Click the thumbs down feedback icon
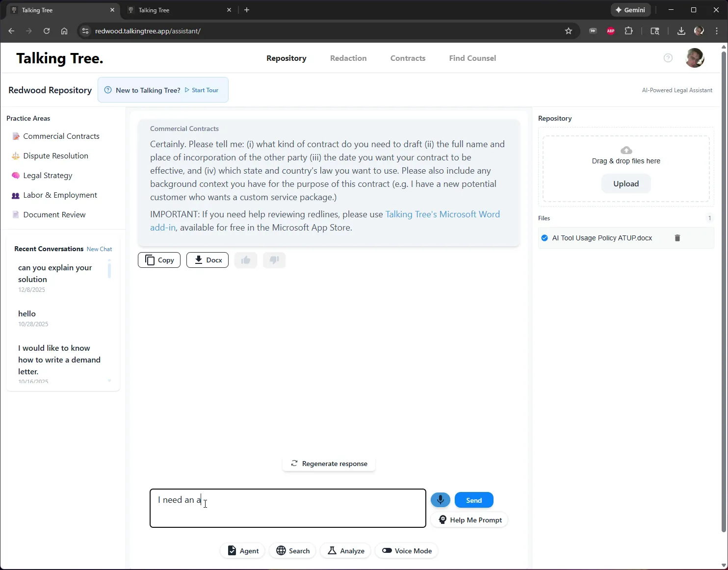This screenshot has width=728, height=570. (x=274, y=260)
